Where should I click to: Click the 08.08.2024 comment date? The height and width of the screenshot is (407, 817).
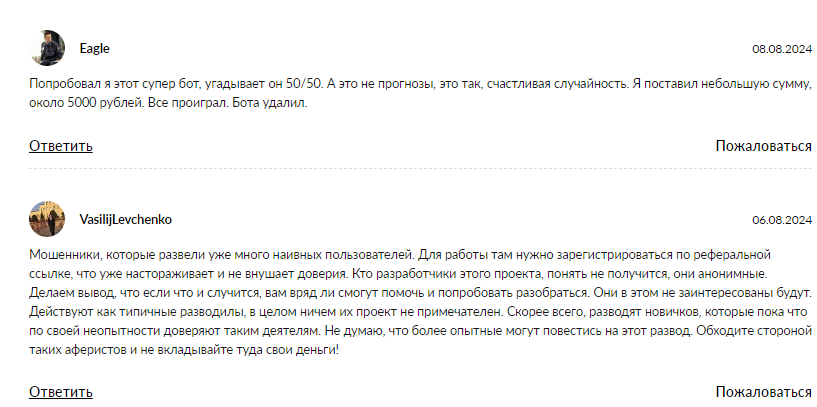click(781, 49)
